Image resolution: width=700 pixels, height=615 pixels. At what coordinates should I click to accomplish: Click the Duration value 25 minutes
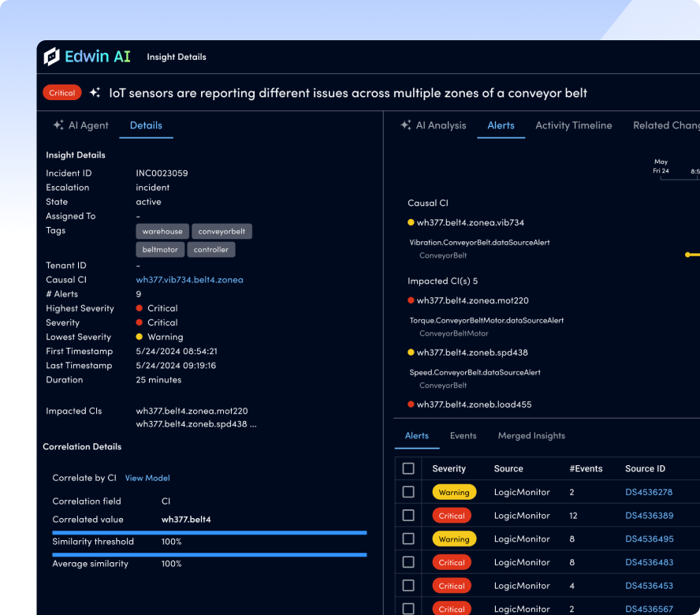[x=158, y=379]
